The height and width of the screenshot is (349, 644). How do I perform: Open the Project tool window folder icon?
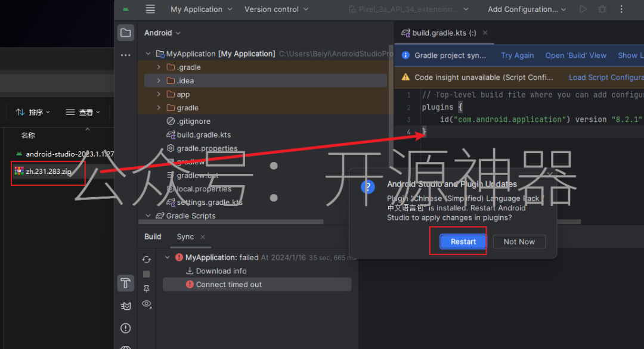(x=126, y=33)
